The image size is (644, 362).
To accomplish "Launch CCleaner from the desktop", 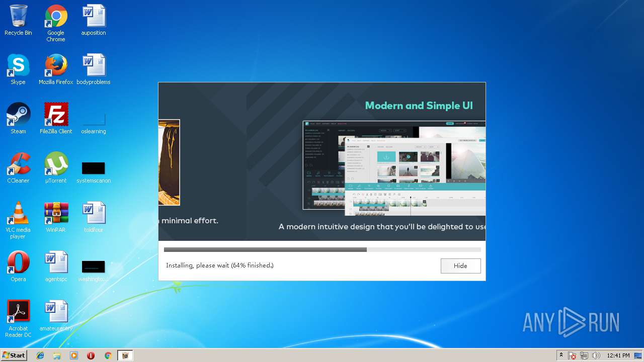I will (18, 168).
